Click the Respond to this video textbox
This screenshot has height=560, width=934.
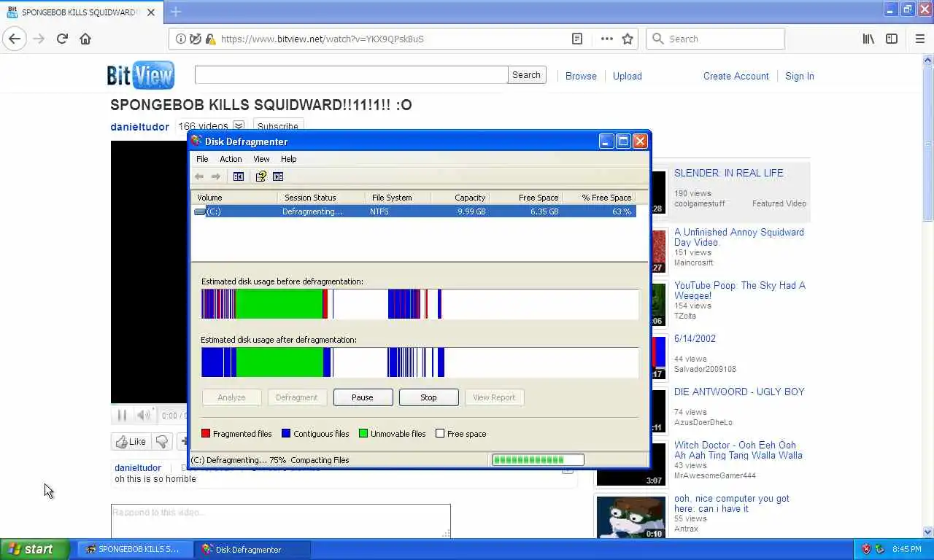tap(280, 521)
